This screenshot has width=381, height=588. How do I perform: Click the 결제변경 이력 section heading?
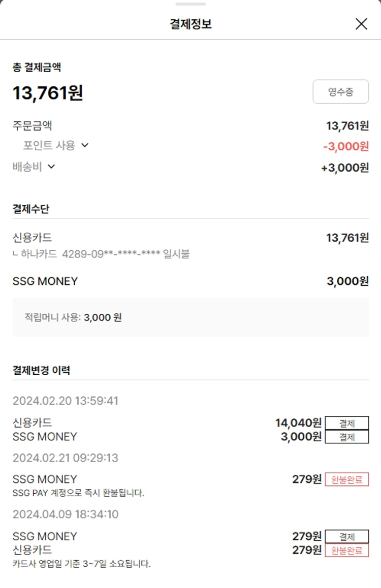pos(41,370)
